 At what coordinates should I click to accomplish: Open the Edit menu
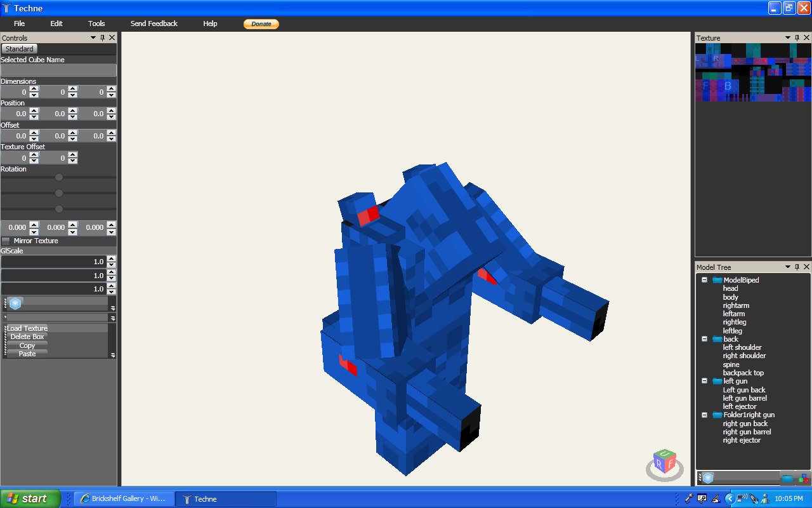coord(56,23)
